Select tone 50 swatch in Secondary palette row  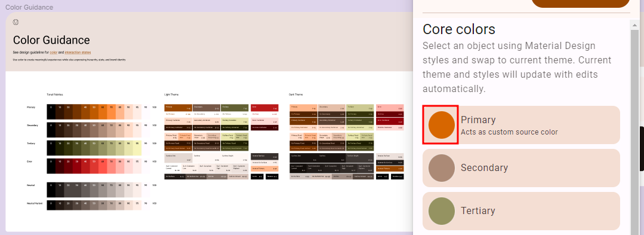click(94, 130)
